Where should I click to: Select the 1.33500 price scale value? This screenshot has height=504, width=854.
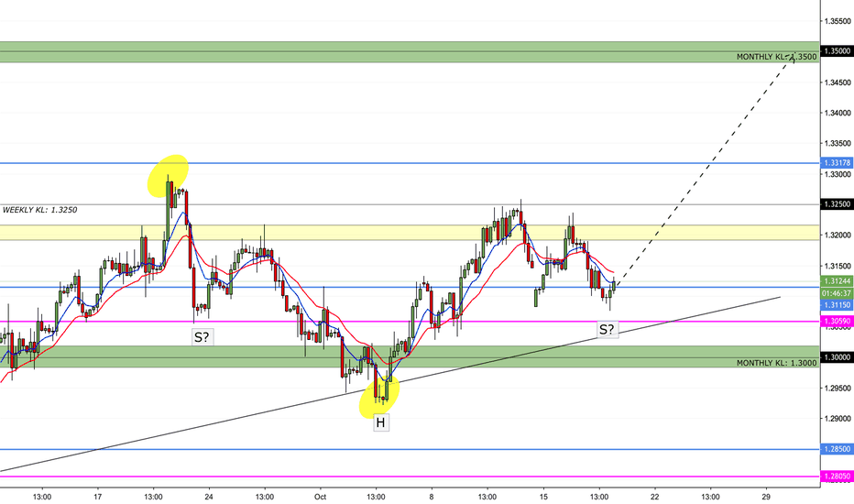point(838,144)
